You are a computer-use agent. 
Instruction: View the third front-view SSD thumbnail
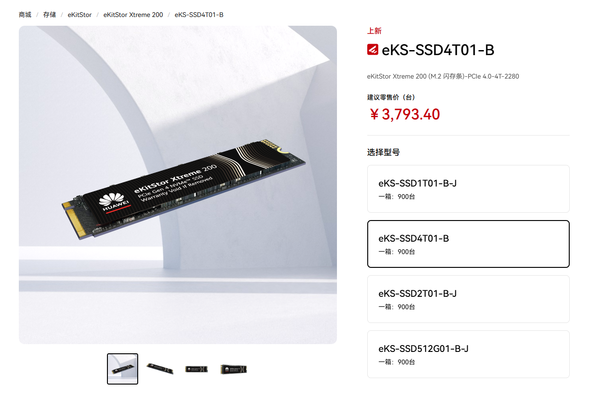coord(196,369)
